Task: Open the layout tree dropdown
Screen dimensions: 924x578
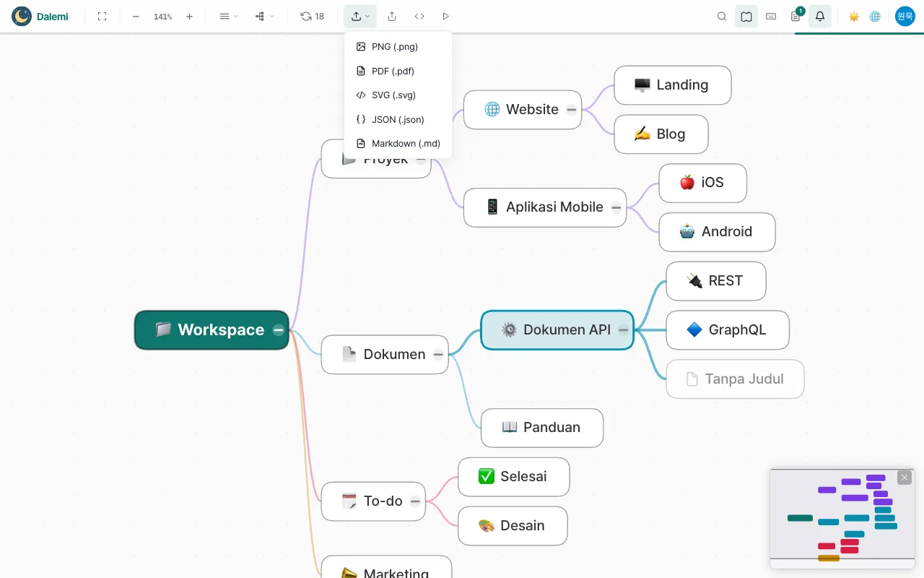Action: [x=265, y=16]
